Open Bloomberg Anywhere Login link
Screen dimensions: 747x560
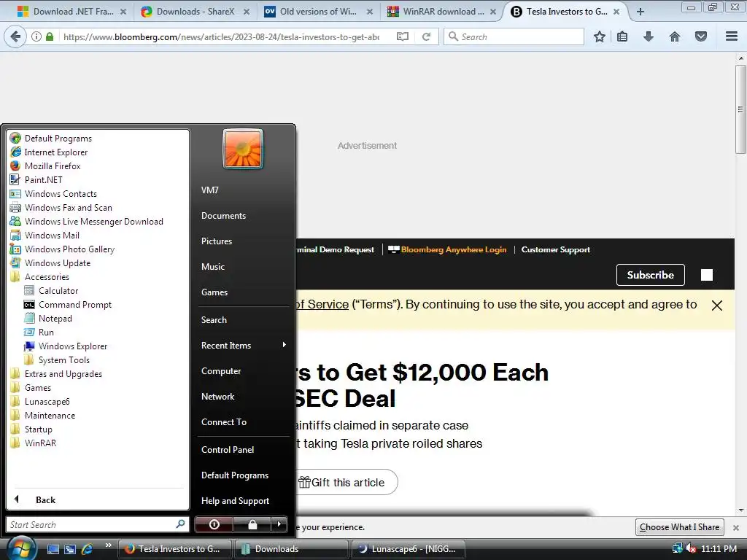click(x=453, y=249)
